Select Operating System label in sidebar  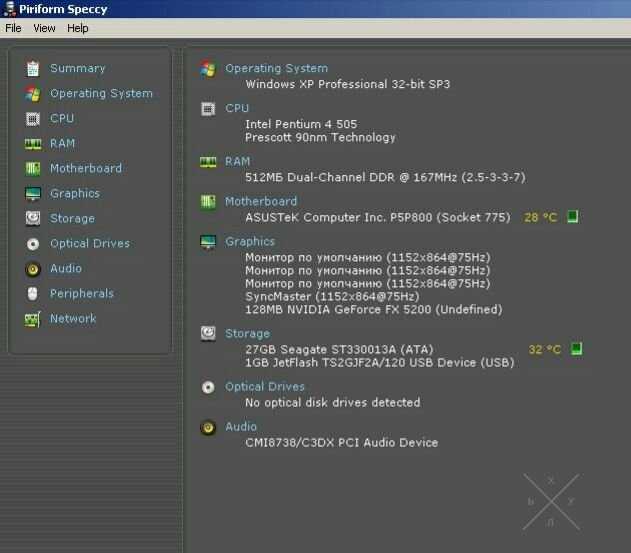101,93
